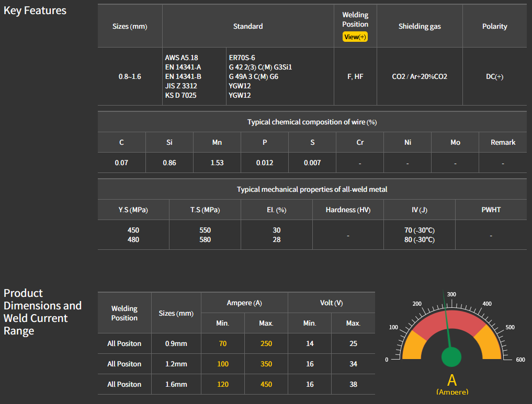This screenshot has width=532, height=404.
Task: Click the Polarity column header
Action: coord(494,26)
